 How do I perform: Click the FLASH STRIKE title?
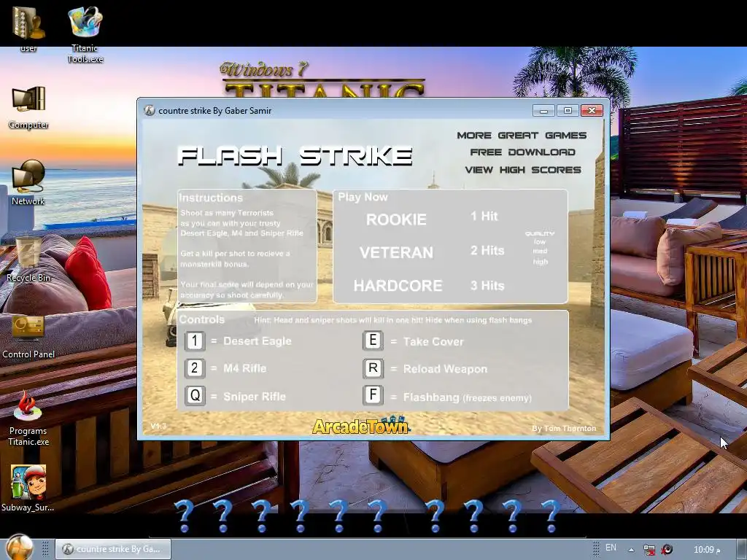[x=295, y=156]
